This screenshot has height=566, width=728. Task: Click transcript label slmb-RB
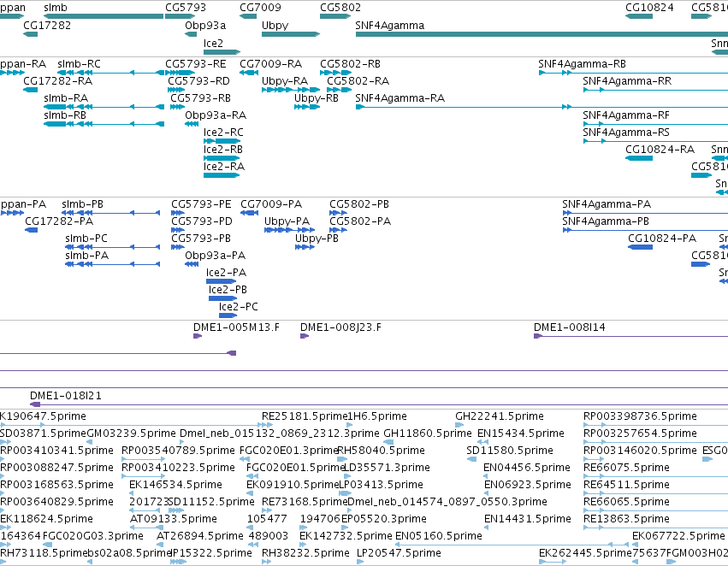pos(65,115)
